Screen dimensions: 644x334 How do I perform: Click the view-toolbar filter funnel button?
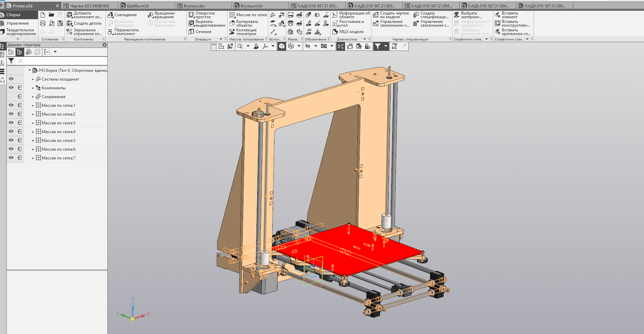[378, 47]
